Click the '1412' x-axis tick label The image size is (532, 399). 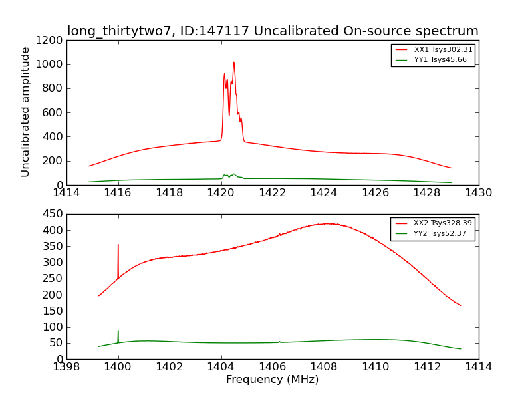click(x=427, y=367)
